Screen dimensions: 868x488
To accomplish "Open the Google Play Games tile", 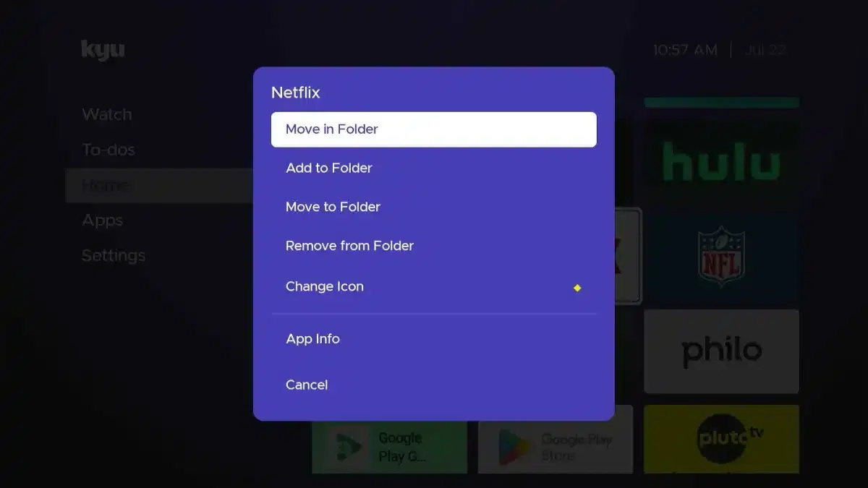I will click(389, 448).
